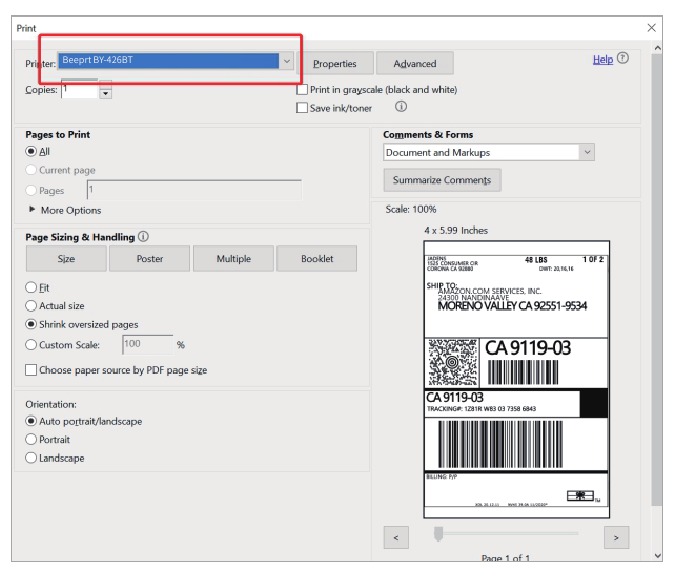The height and width of the screenshot is (585, 679).
Task: Select Actual size radio button
Action: click(x=31, y=306)
